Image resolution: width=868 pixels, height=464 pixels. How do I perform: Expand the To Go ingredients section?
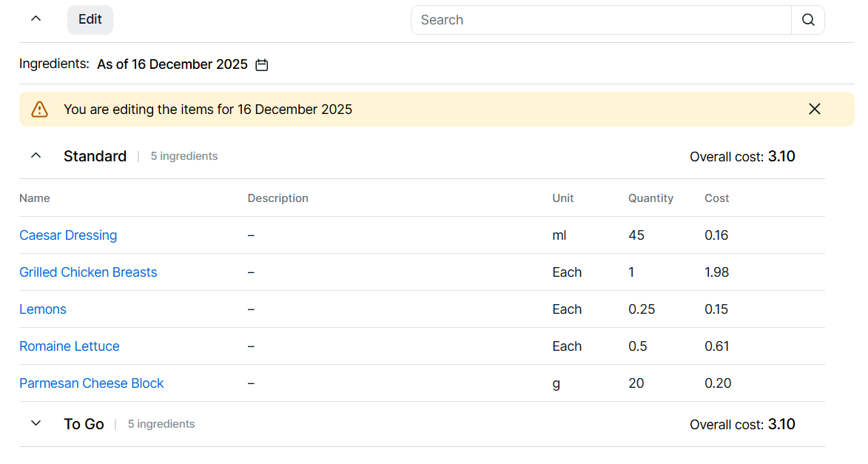(x=36, y=424)
